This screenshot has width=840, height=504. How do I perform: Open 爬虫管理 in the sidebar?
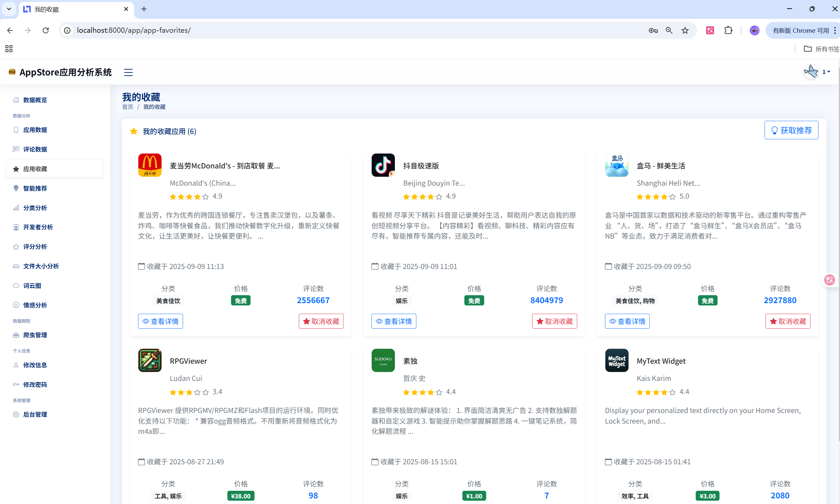54,335
